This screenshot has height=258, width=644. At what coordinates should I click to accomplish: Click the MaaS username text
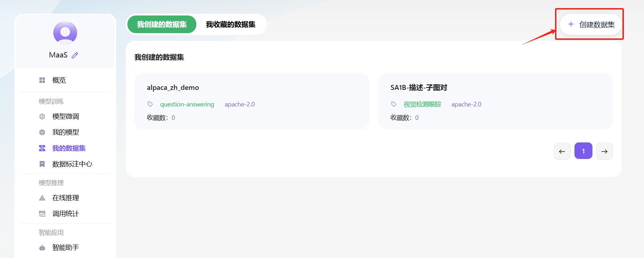coord(58,55)
